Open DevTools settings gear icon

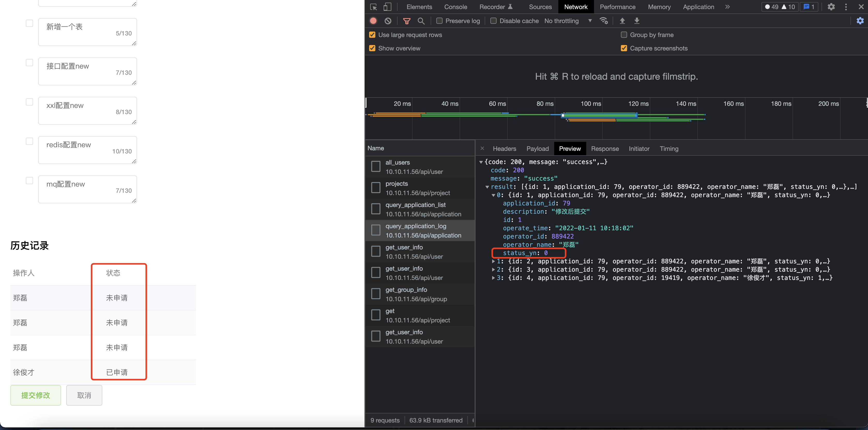tap(831, 7)
